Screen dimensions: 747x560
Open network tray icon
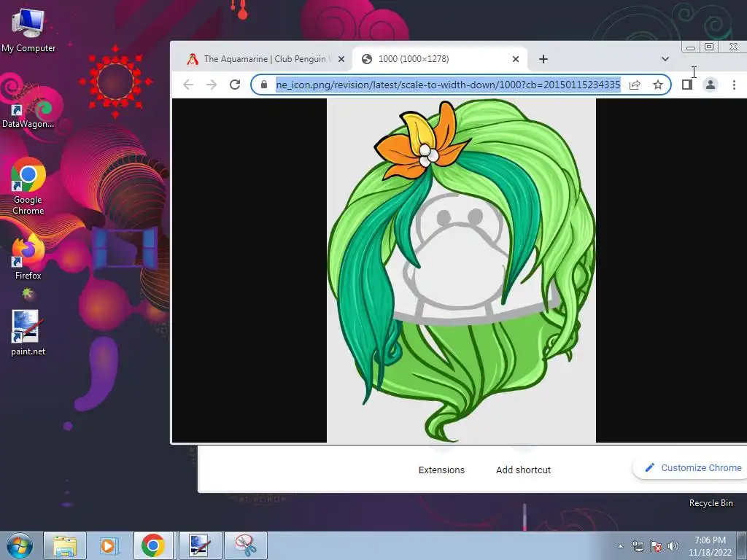click(638, 547)
